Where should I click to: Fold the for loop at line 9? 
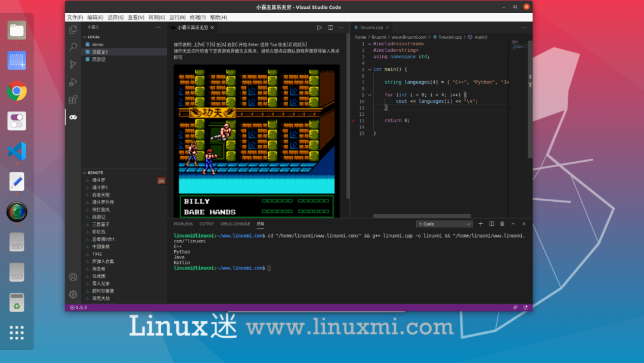click(370, 95)
